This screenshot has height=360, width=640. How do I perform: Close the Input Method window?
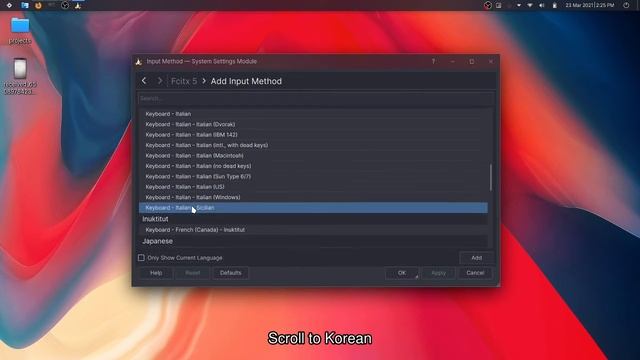pos(490,61)
